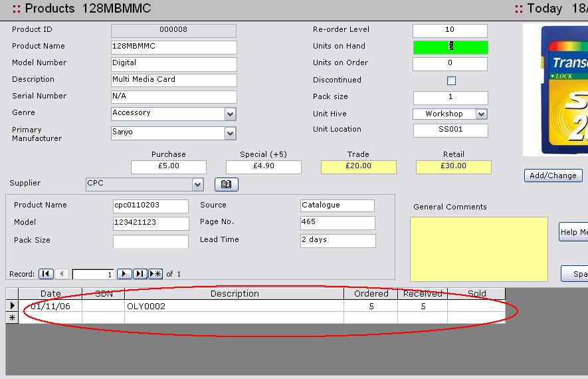Click the product memory card thumbnail
Image resolution: width=588 pixels, height=379 pixels.
coord(555,90)
